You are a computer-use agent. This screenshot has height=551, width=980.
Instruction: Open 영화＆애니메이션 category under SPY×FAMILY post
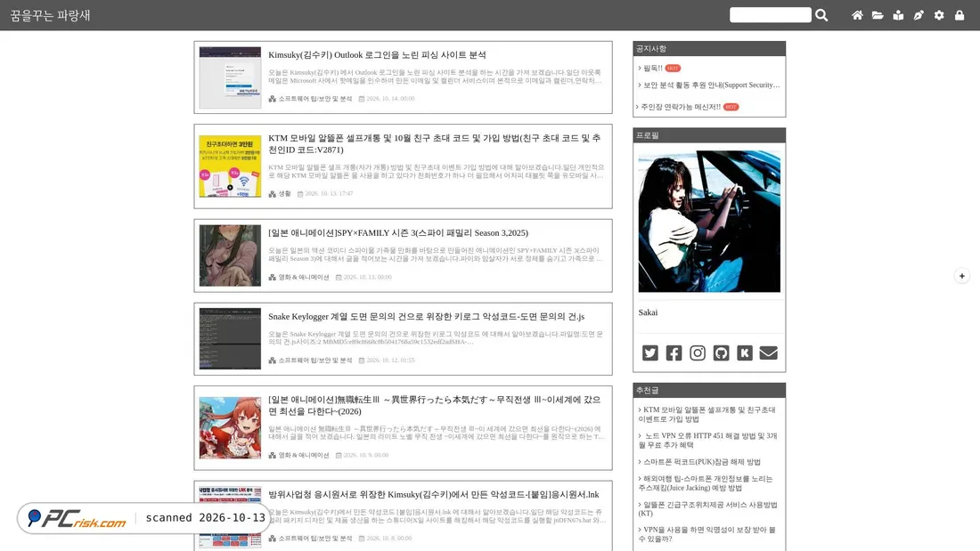[x=303, y=278]
